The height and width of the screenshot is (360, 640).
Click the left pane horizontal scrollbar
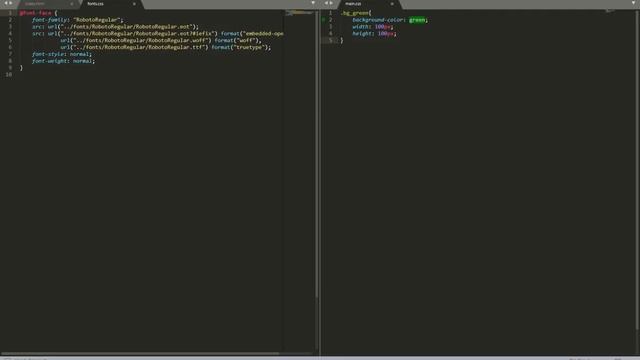point(140,353)
